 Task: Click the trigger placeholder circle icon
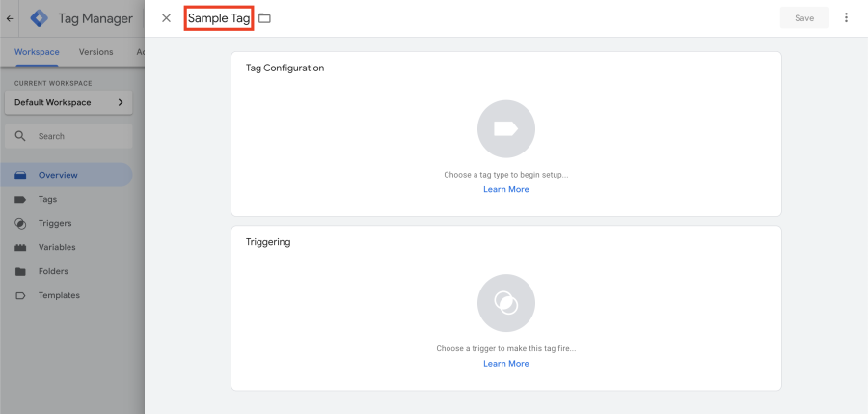point(506,303)
